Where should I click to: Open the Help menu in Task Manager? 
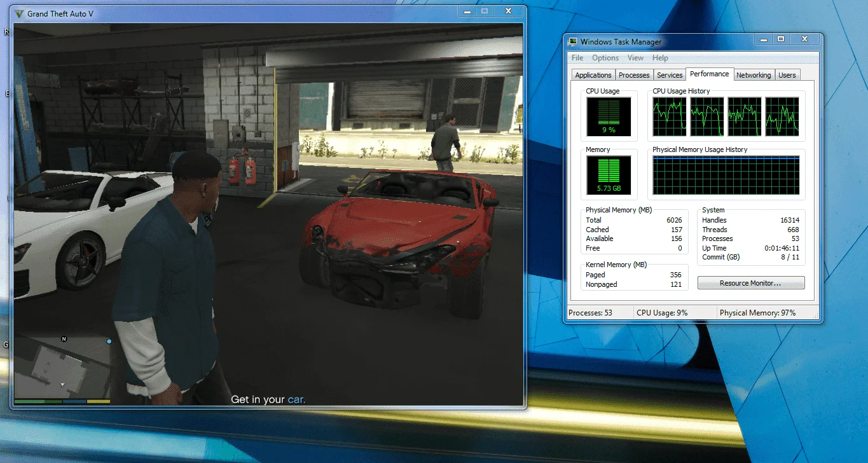(x=660, y=58)
